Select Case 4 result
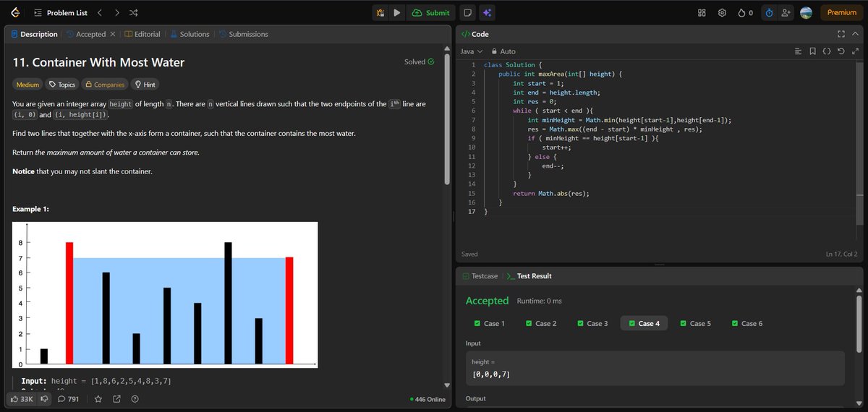868x412 pixels. [x=644, y=323]
